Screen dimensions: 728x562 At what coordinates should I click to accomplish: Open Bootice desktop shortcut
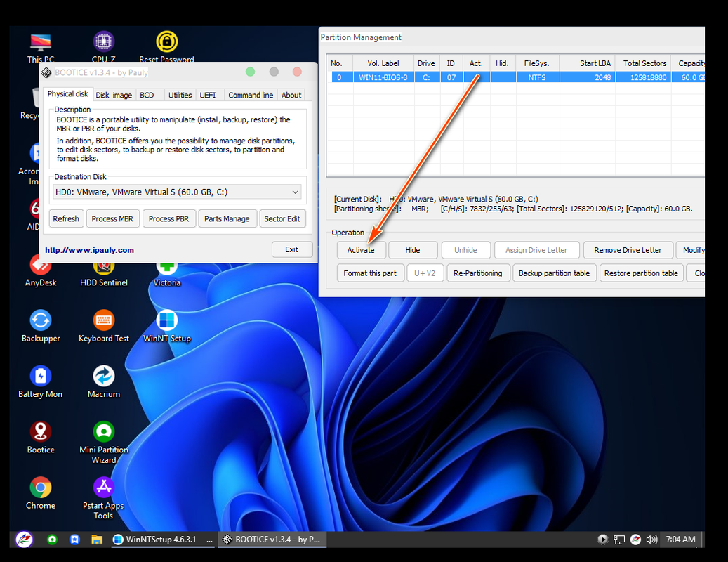point(41,438)
